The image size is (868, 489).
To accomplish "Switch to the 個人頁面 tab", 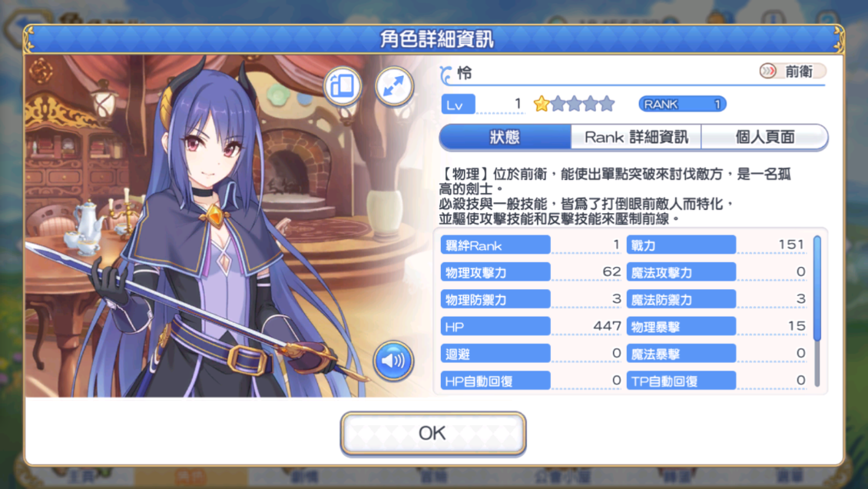I will tap(764, 137).
